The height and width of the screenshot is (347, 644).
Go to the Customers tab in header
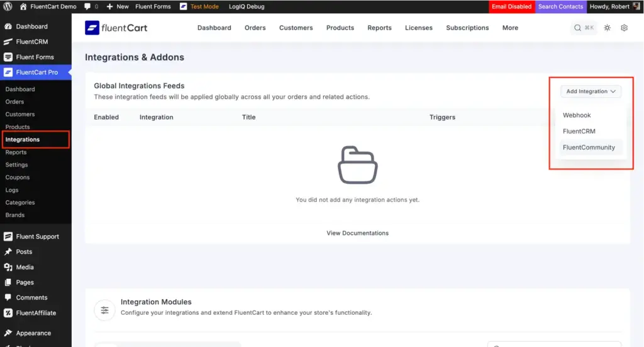296,28
